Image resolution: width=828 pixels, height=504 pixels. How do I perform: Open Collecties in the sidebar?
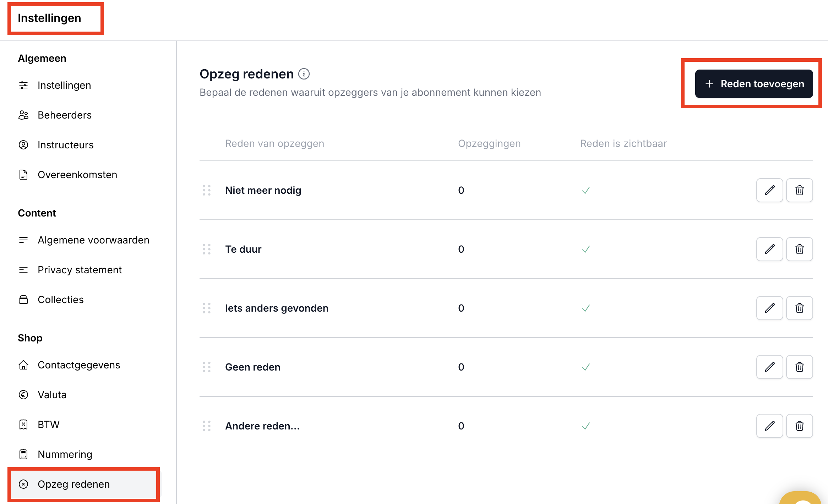coord(61,300)
